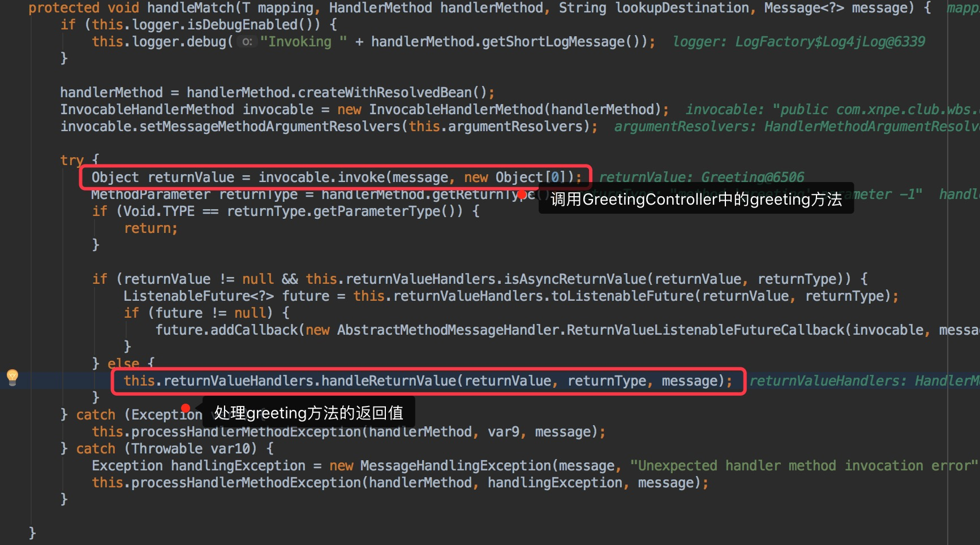Screen dimensions: 980x545
Task: Click 'Exception handlingException' variable declaration
Action: [199, 466]
